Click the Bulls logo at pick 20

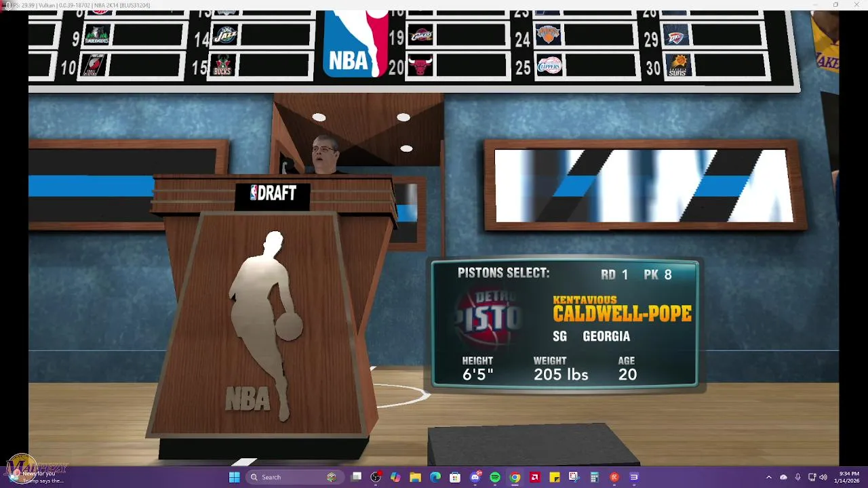(420, 66)
